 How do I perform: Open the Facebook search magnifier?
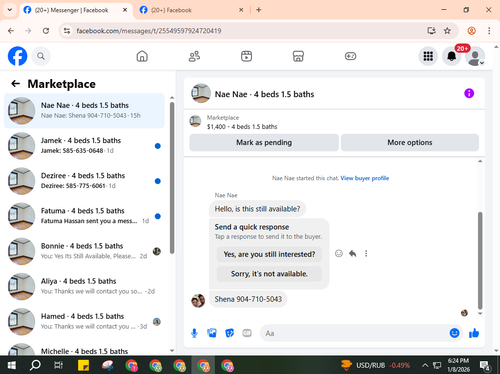[41, 56]
